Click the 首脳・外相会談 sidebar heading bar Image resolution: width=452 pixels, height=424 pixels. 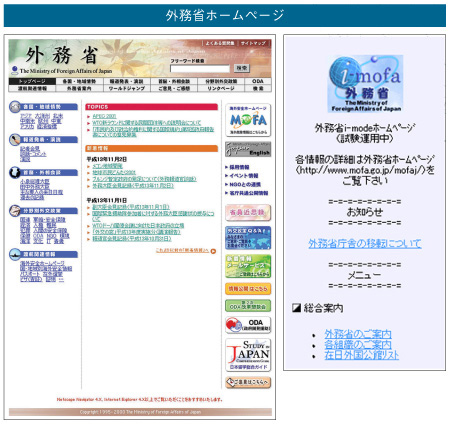click(49, 172)
